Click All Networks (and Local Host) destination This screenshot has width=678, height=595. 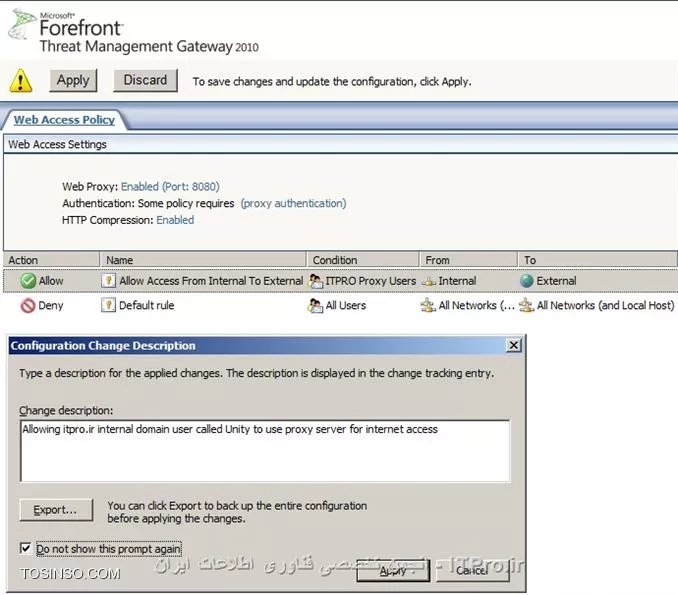click(x=605, y=306)
